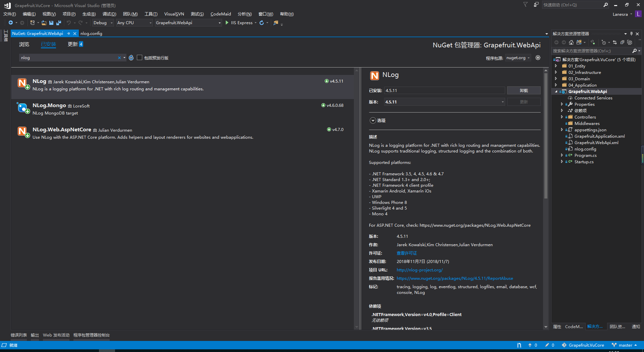Expand the options section chevron
644x352 pixels.
(373, 121)
